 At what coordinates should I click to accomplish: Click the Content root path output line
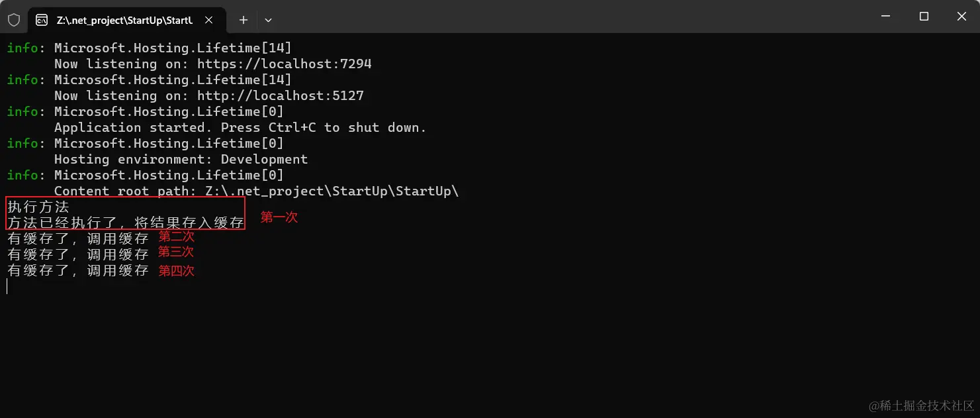(x=256, y=191)
